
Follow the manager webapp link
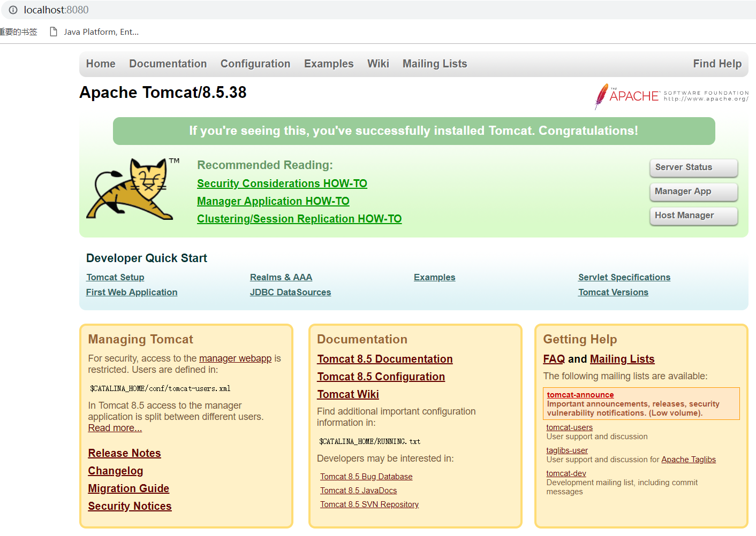[235, 358]
